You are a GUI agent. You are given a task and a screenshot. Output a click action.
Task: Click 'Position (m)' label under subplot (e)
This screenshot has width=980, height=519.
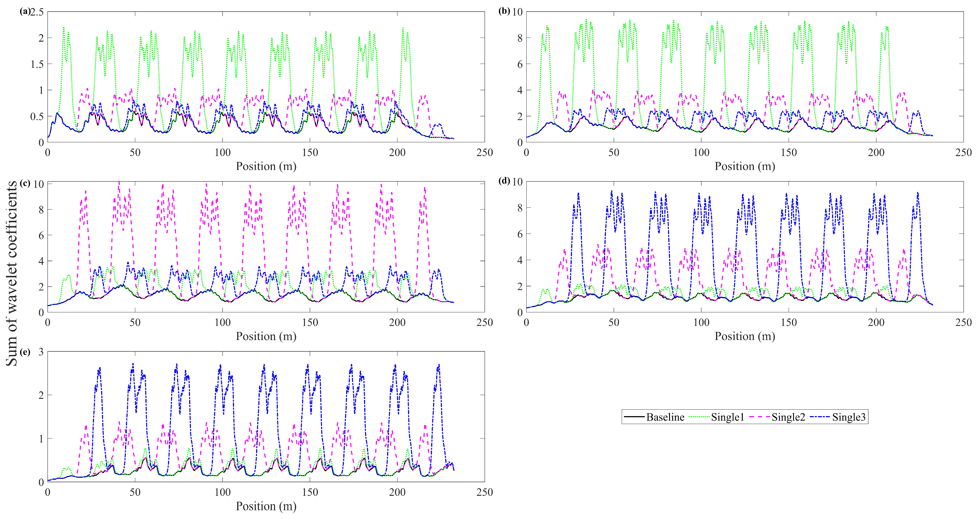(x=266, y=506)
